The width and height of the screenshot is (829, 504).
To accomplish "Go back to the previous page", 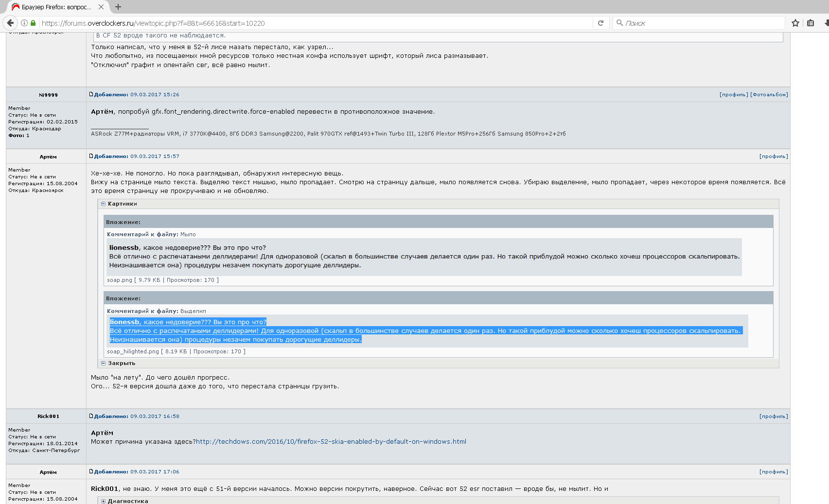I will [10, 23].
